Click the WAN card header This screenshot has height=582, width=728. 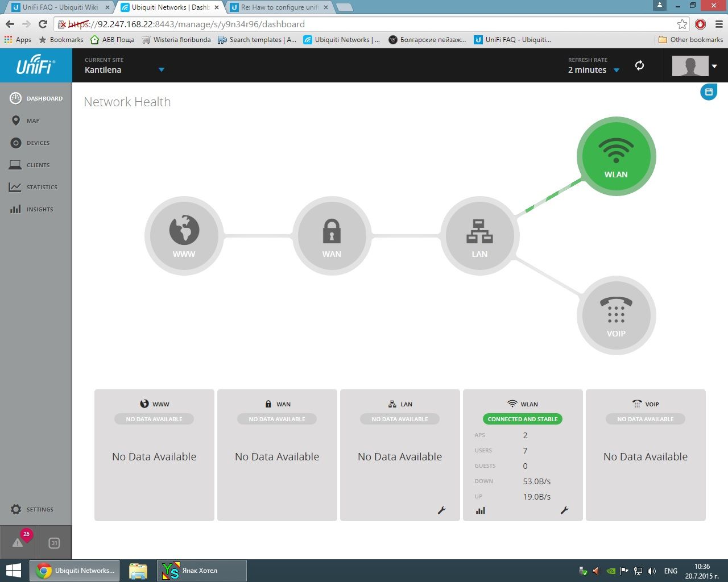point(277,404)
